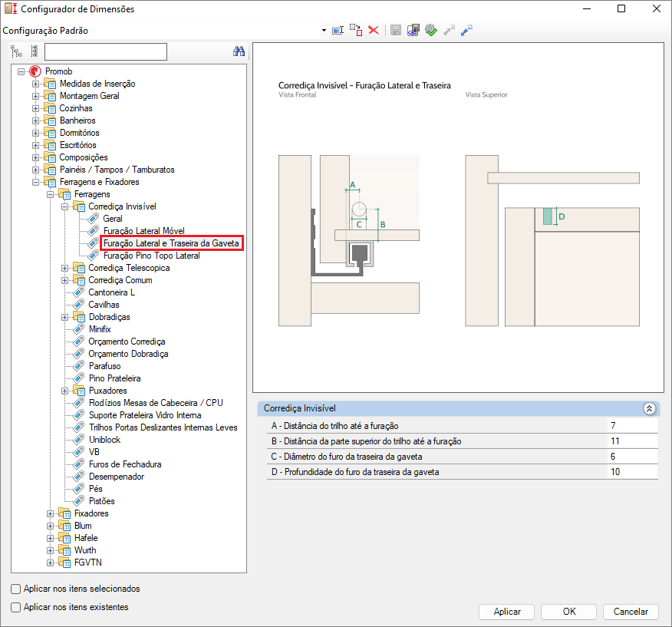This screenshot has height=627, width=672.
Task: Click the duplicate configuration icon
Action: (x=356, y=30)
